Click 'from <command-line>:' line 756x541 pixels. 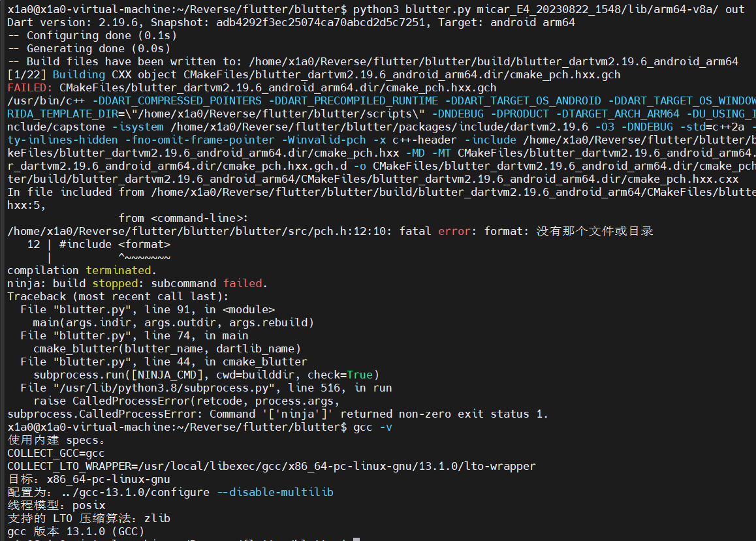pos(183,218)
